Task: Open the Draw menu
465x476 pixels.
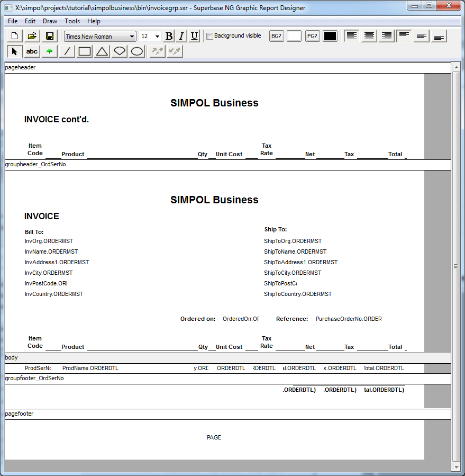Action: click(x=50, y=21)
